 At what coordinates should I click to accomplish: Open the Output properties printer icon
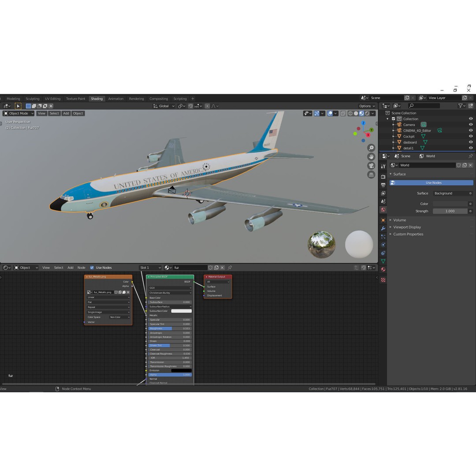[x=383, y=185]
